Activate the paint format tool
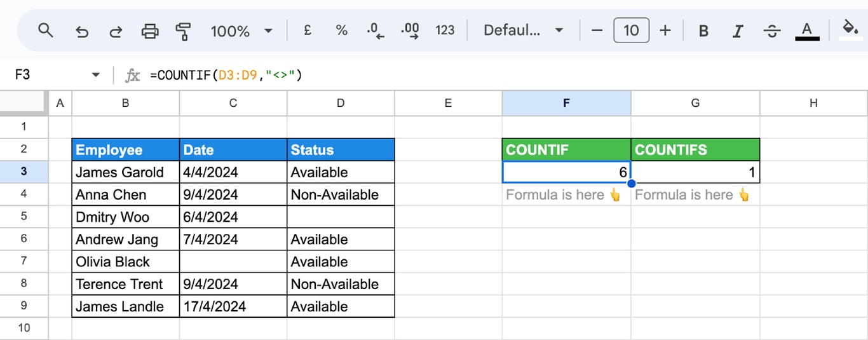 [x=184, y=31]
